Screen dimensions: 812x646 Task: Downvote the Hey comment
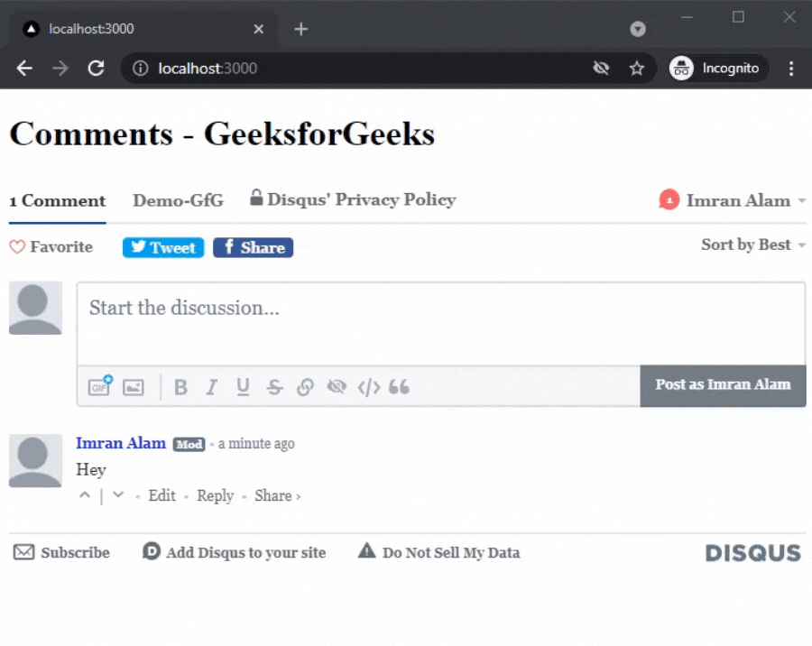click(118, 494)
